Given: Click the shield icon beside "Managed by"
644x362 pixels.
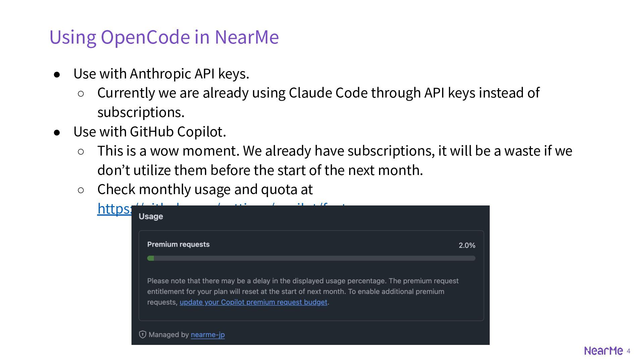Looking at the screenshot, I should point(143,335).
